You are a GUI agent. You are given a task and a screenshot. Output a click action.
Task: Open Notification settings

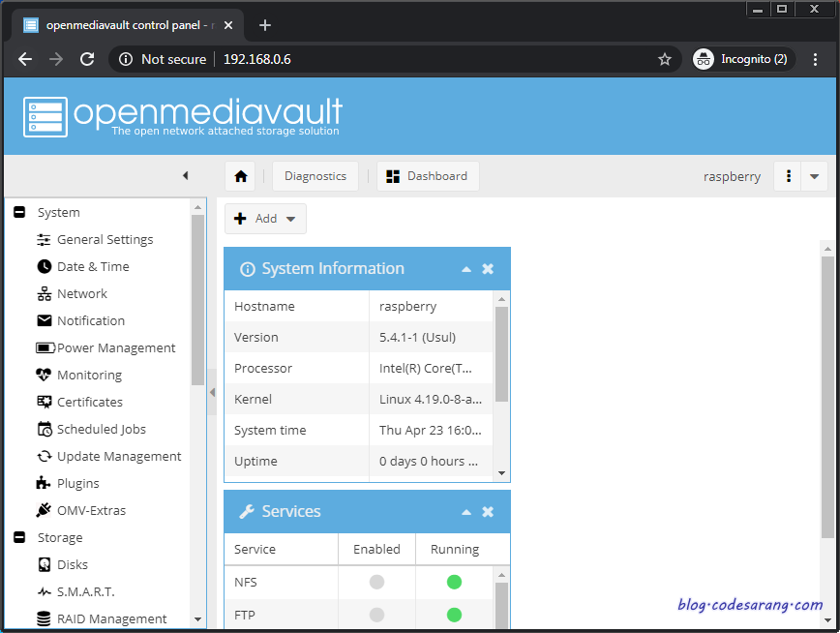point(81,320)
